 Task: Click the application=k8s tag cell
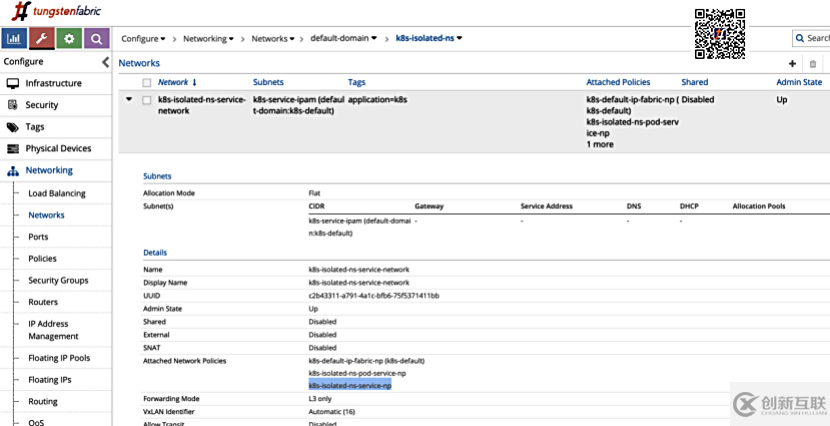click(x=377, y=99)
